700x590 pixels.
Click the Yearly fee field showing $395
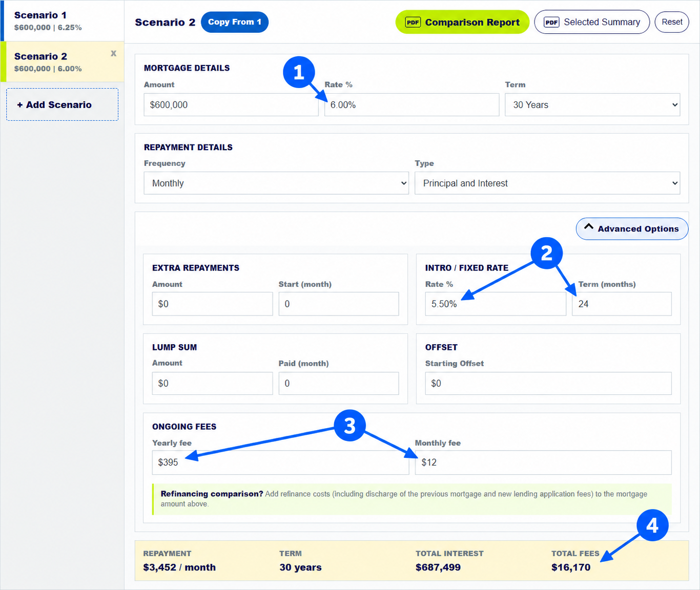point(280,462)
